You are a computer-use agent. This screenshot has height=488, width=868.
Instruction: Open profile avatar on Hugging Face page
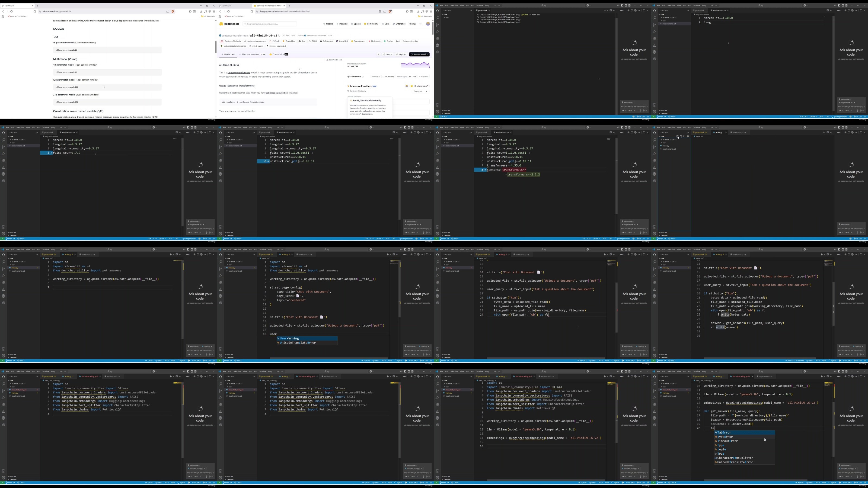click(428, 24)
